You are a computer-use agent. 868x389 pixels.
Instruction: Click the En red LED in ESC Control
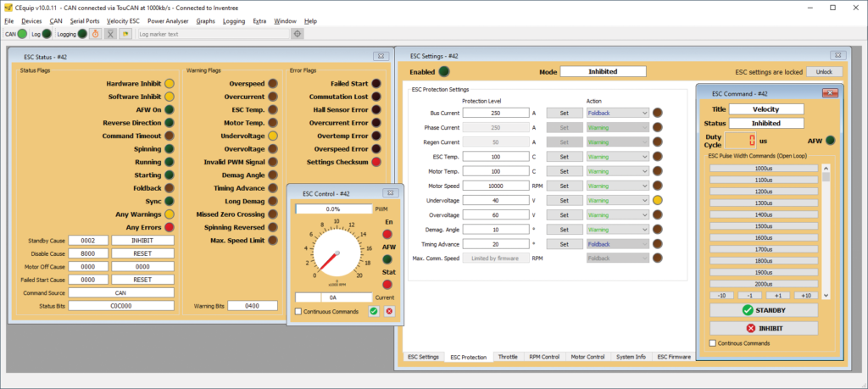388,234
